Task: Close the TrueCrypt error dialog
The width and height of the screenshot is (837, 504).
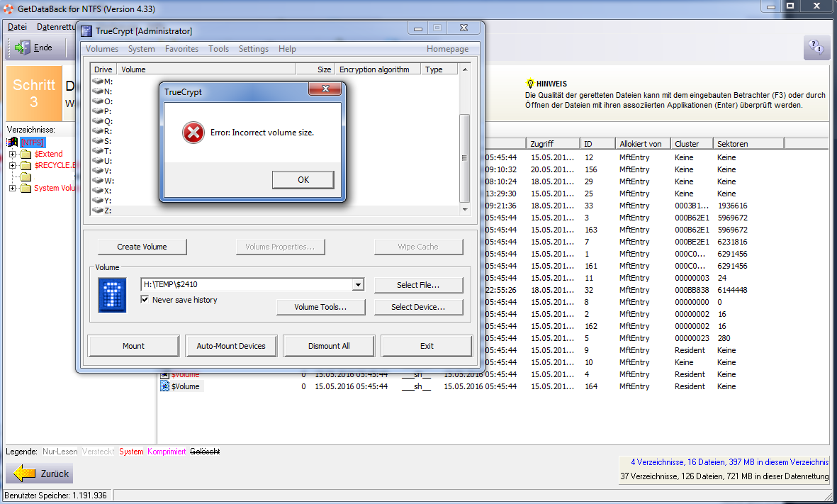Action: [x=325, y=89]
